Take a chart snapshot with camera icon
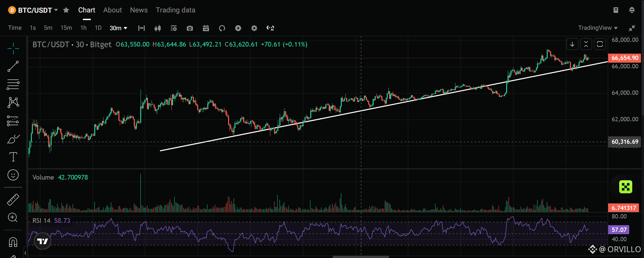The height and width of the screenshot is (258, 644). [190, 28]
